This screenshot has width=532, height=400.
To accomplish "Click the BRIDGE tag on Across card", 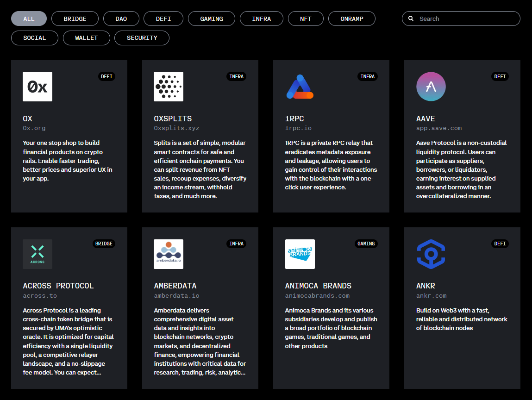I will coord(104,244).
